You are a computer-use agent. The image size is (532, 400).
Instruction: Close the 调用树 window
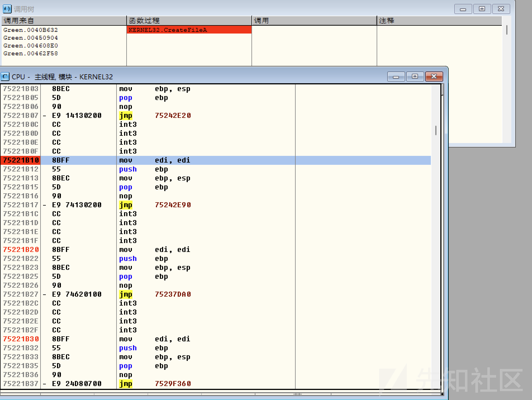point(501,9)
